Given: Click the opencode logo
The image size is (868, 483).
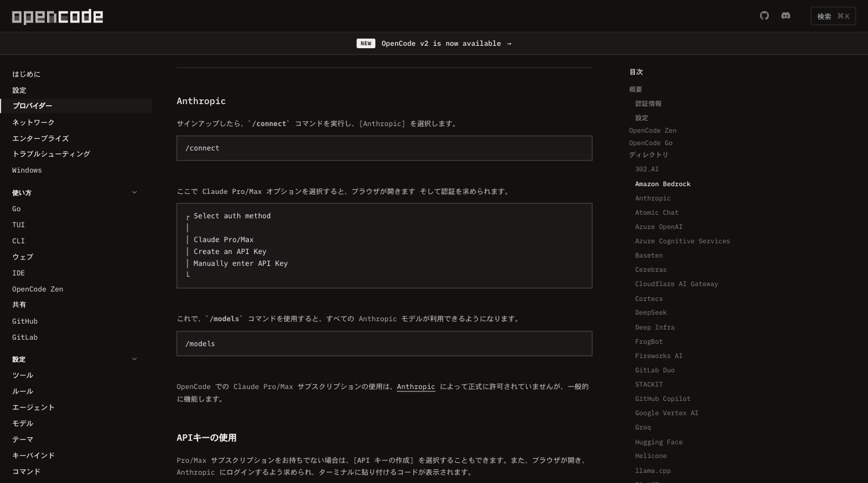Looking at the screenshot, I should [58, 17].
